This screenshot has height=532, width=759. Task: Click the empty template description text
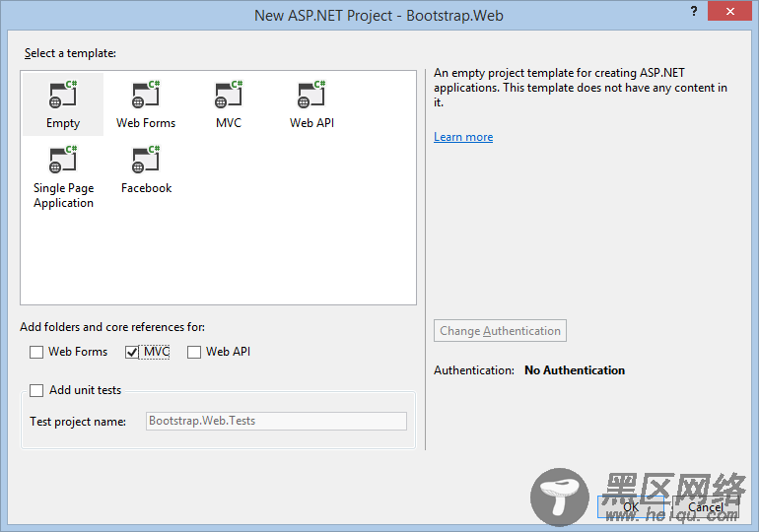(x=581, y=88)
